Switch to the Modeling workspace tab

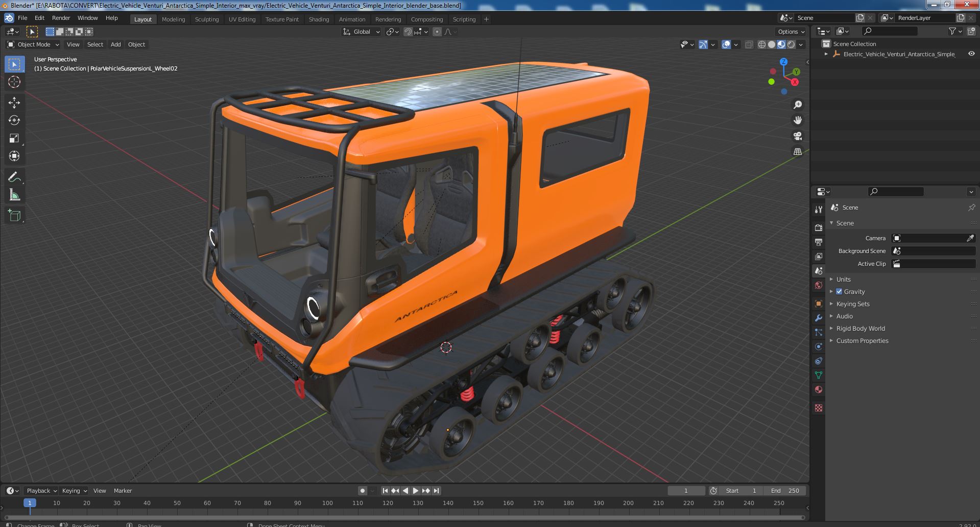[x=173, y=19]
